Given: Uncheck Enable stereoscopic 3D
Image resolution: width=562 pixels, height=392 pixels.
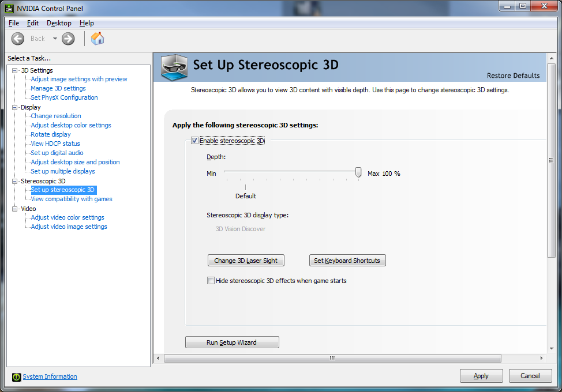Looking at the screenshot, I should (194, 141).
